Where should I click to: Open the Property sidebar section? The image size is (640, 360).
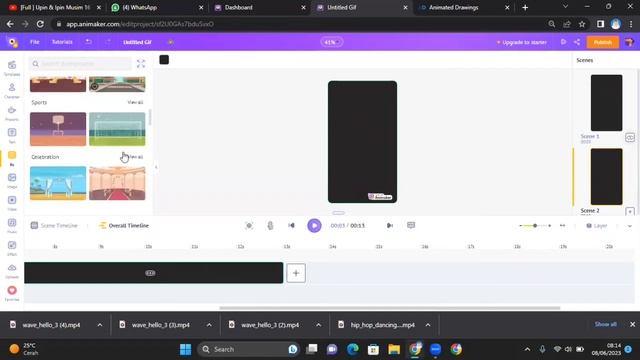[12, 113]
